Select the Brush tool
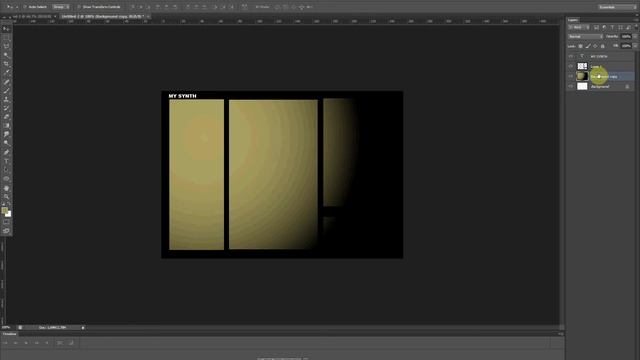 [6, 91]
